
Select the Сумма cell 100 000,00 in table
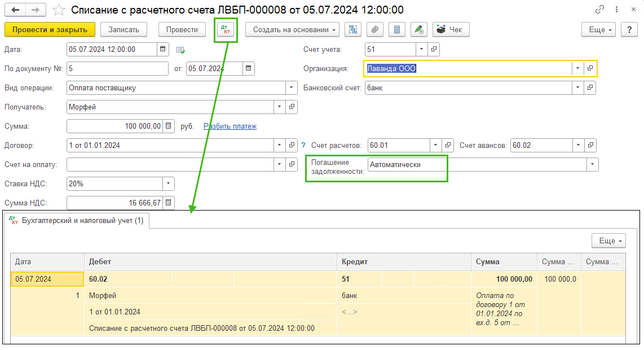(x=504, y=279)
